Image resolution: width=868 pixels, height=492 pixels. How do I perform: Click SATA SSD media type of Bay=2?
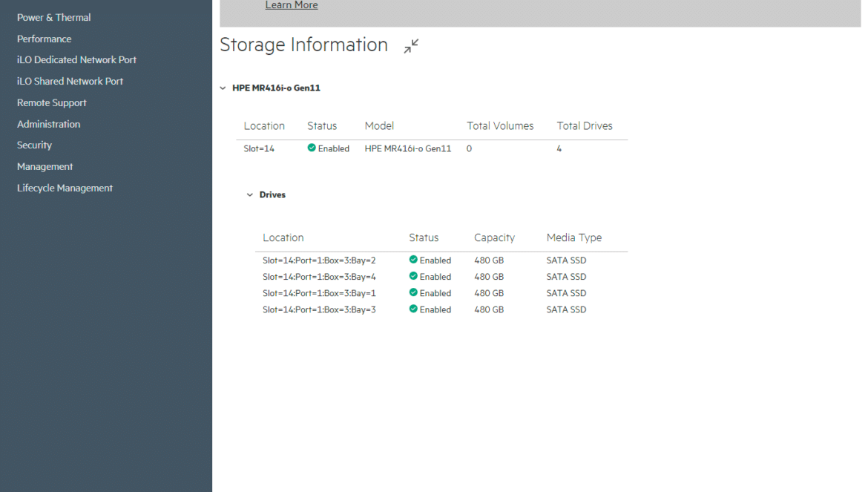566,260
